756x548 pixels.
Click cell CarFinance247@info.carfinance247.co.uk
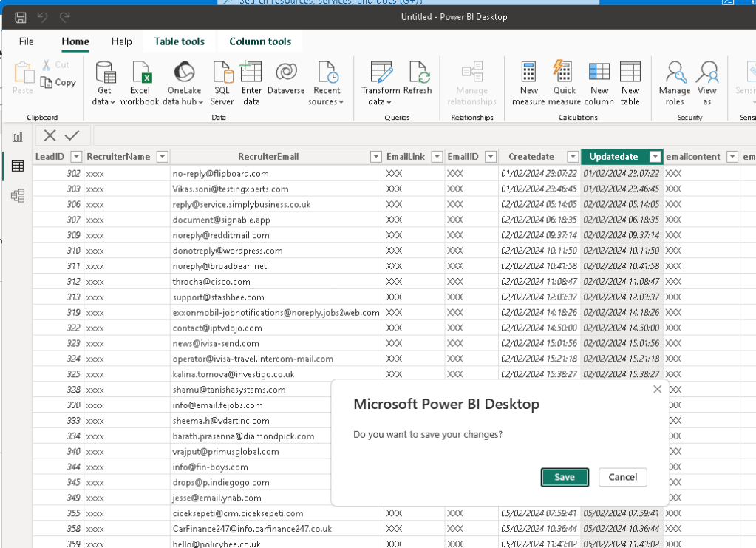click(276, 529)
